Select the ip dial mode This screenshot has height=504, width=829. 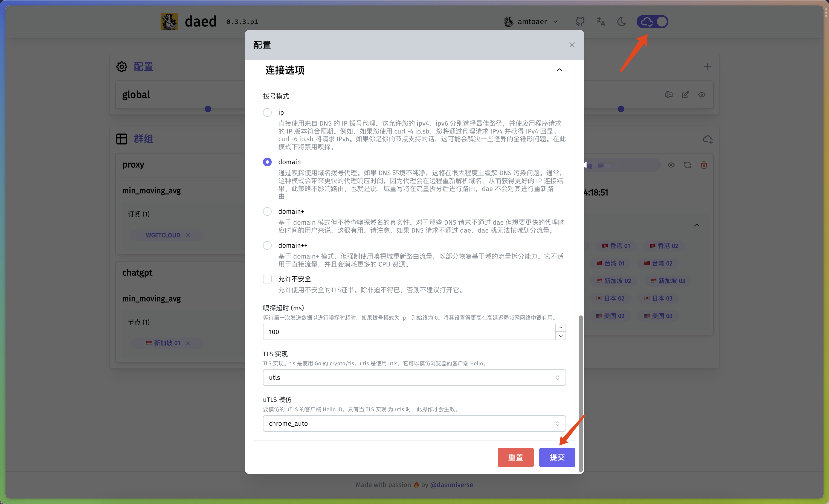click(267, 112)
